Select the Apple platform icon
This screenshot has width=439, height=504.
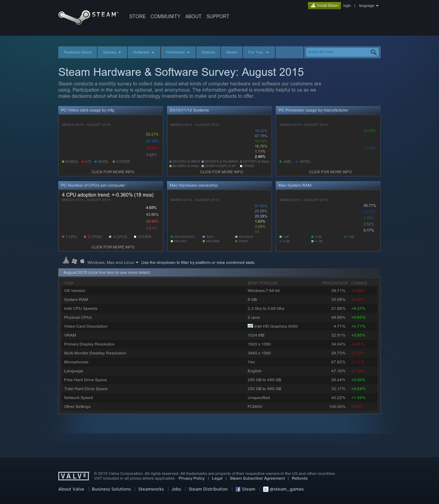pos(82,261)
